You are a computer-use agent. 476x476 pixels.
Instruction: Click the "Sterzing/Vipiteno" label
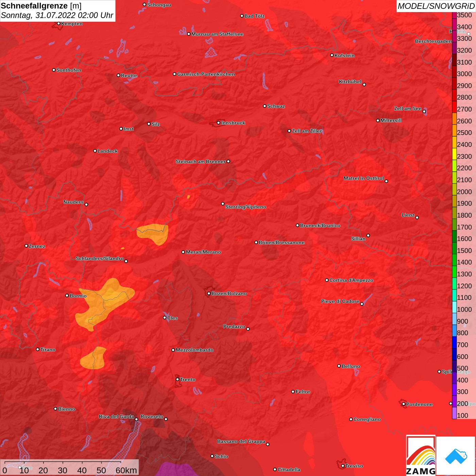click(x=246, y=207)
